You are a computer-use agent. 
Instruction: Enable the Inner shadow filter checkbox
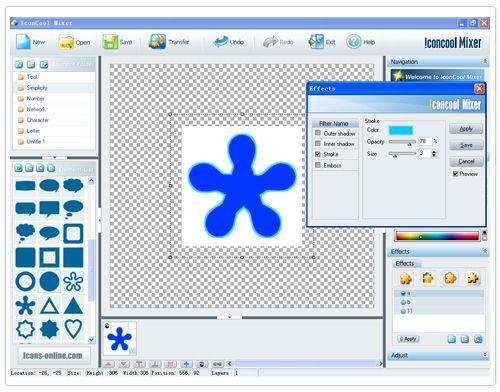point(318,143)
